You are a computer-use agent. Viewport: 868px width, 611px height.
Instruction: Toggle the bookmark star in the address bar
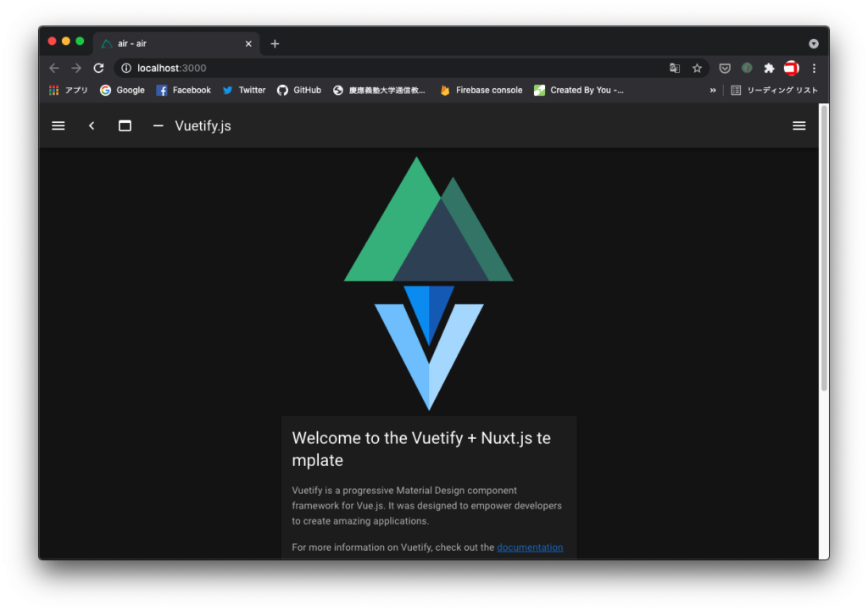coord(697,68)
